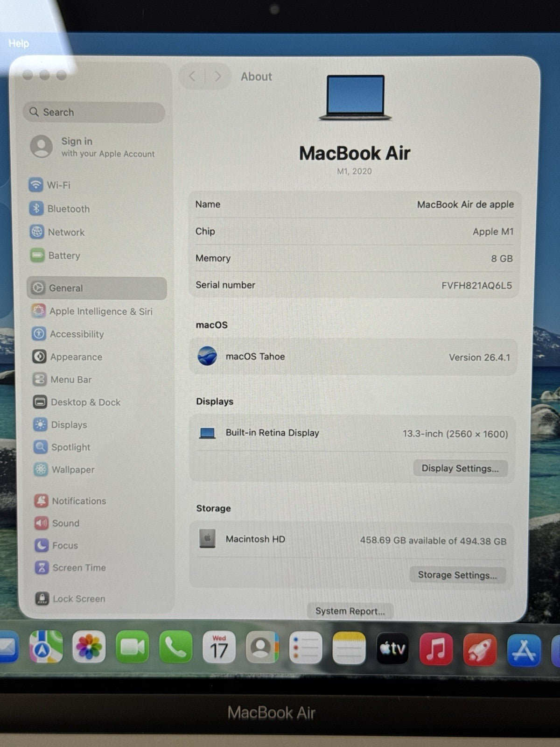Sign in with your Apple Account
The height and width of the screenshot is (747, 560).
click(93, 147)
